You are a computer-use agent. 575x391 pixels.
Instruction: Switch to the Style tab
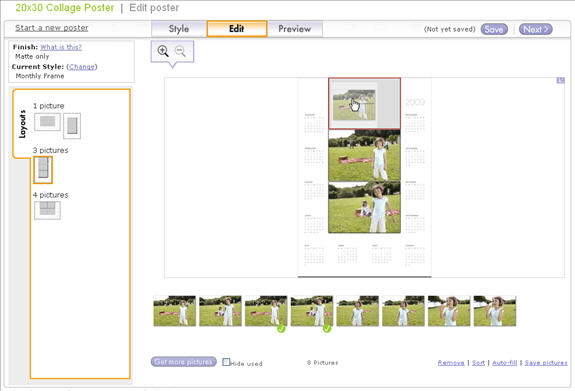pos(179,29)
